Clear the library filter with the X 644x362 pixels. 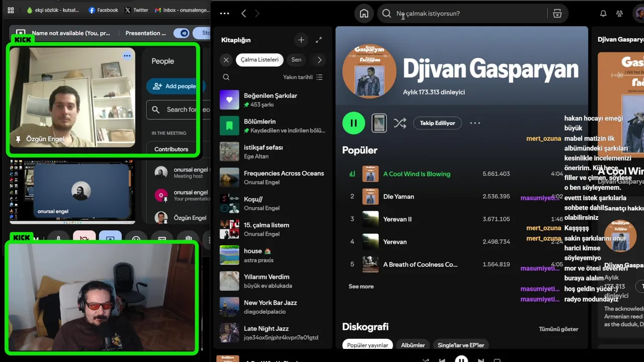tap(226, 60)
